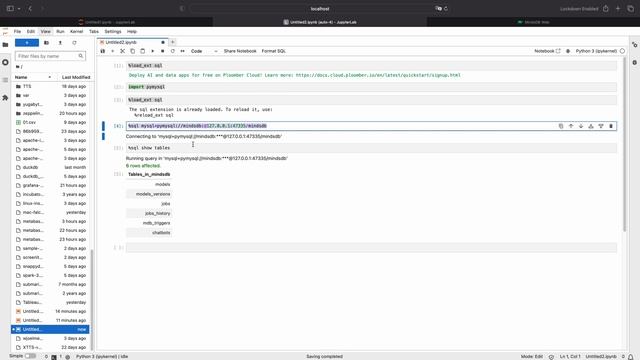This screenshot has width=640, height=360.
Task: Click 'Ln 1, Col 1' in status bar
Action: pyautogui.click(x=570, y=356)
